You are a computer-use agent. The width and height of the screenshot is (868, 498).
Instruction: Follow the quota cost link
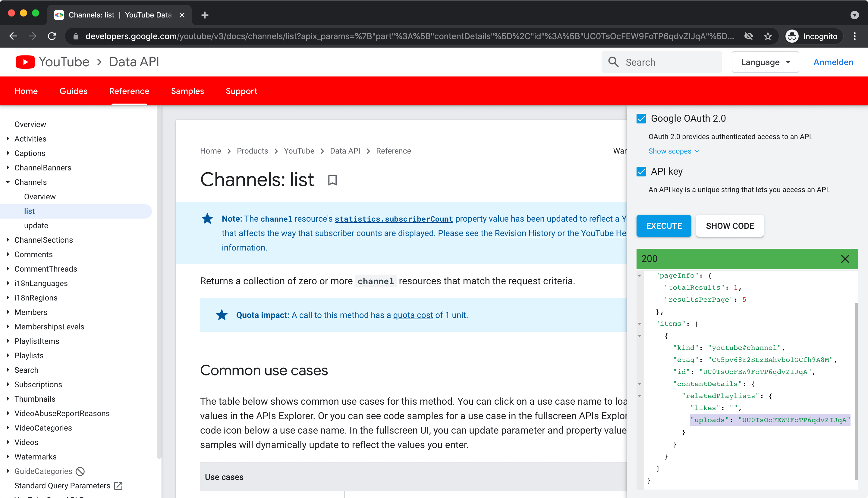413,315
